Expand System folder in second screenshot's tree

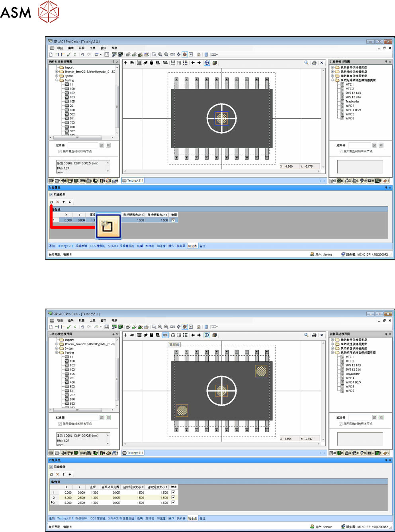click(x=57, y=348)
